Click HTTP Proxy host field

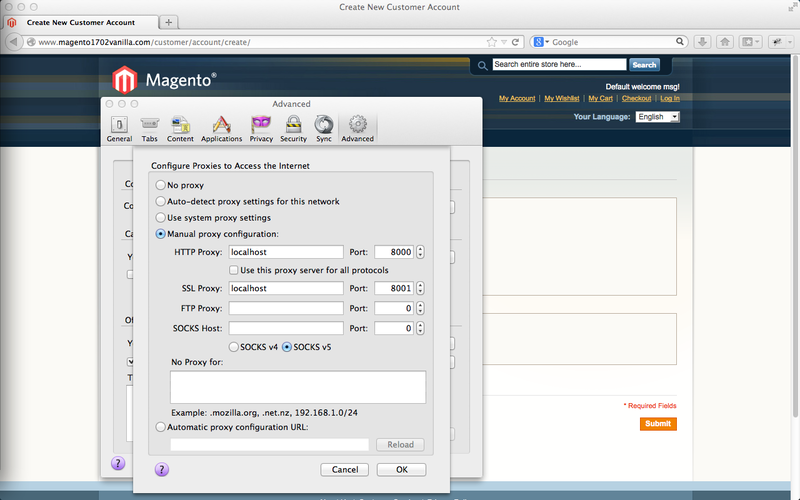pyautogui.click(x=286, y=252)
